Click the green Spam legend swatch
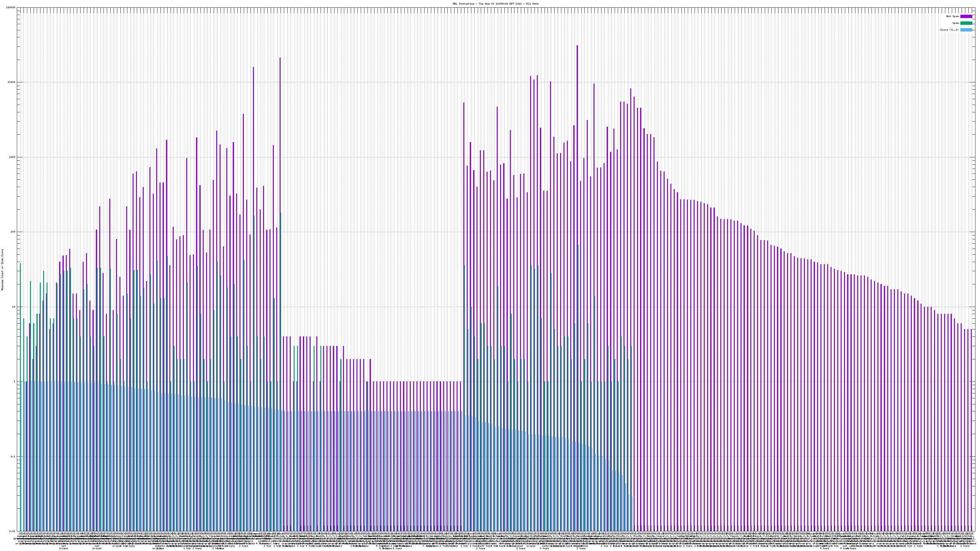Image resolution: width=980 pixels, height=551 pixels. 966,23
